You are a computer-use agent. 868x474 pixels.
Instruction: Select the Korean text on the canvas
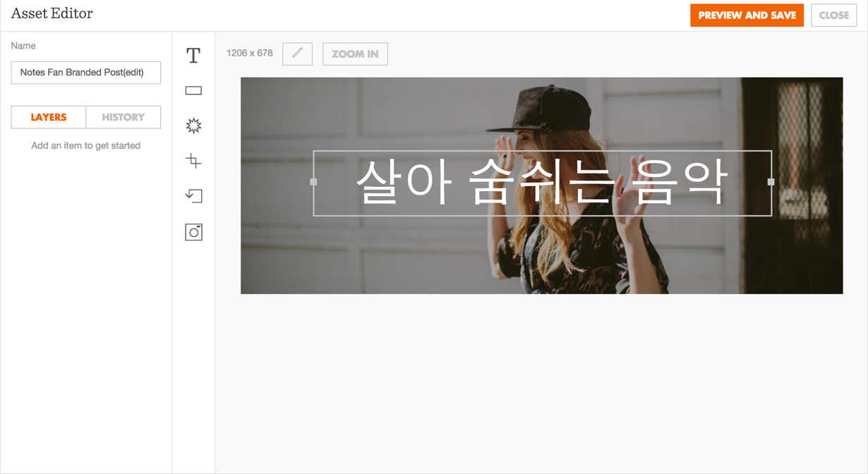[x=542, y=182]
